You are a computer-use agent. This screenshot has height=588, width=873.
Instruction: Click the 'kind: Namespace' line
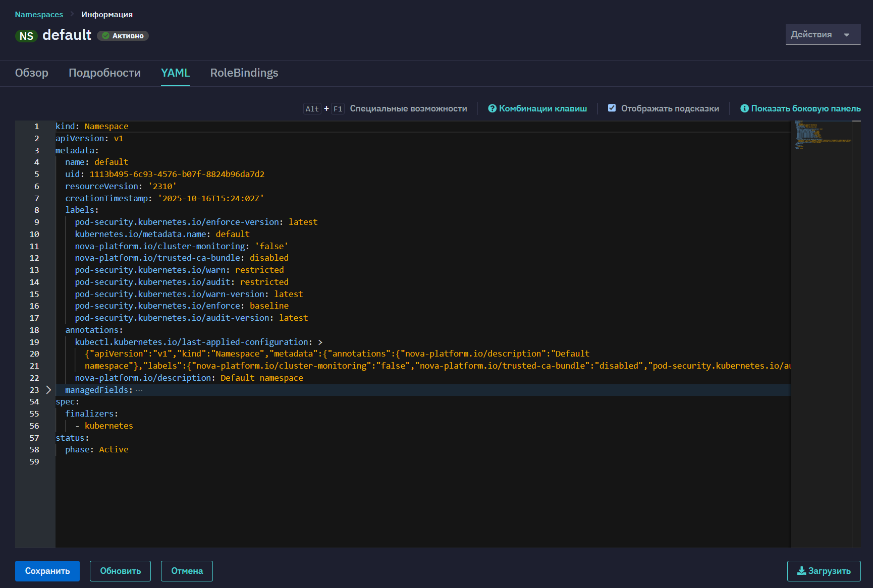tap(92, 126)
